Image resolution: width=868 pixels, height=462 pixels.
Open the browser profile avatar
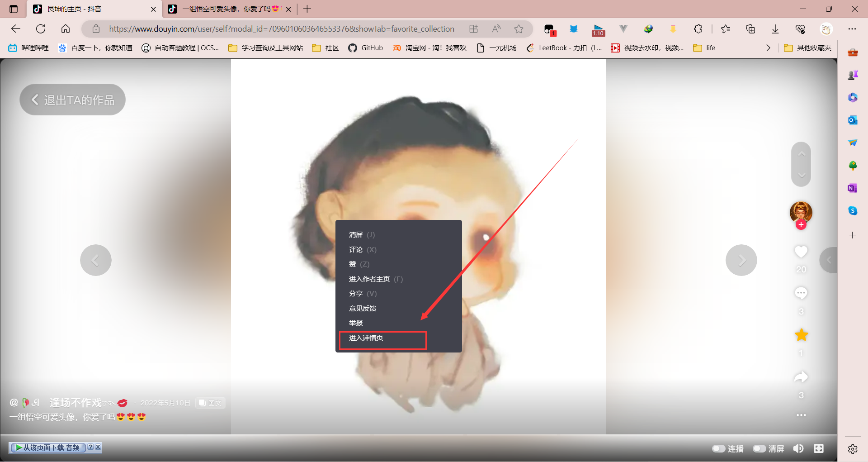(826, 29)
